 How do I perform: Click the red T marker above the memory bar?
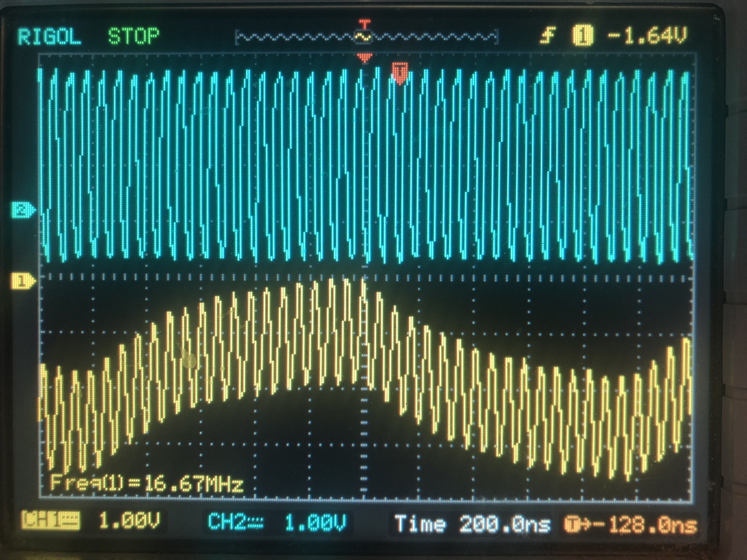click(x=364, y=24)
